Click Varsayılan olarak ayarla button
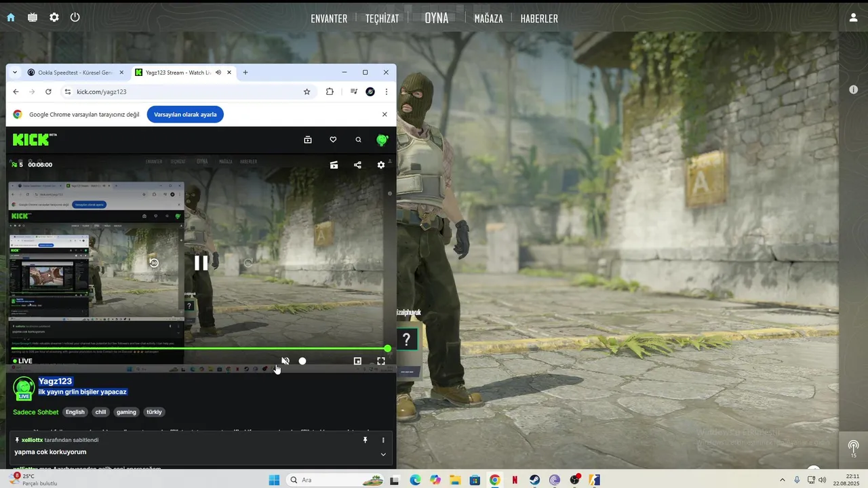 point(185,115)
